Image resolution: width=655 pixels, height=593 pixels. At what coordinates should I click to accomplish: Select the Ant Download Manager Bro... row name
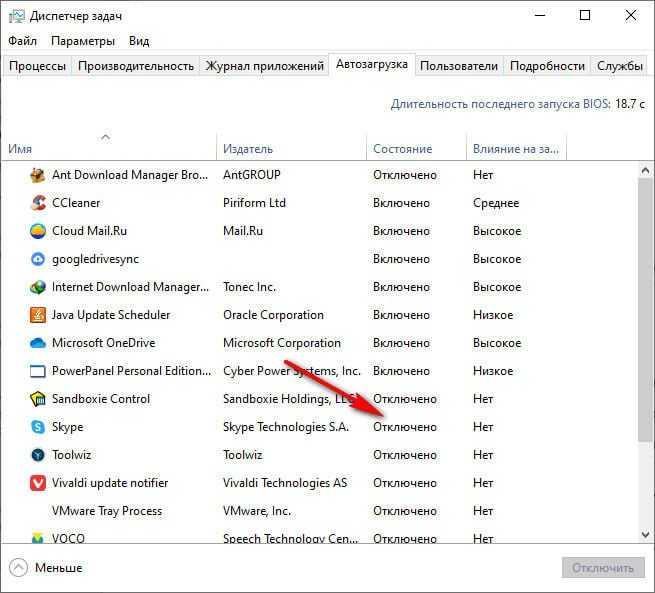(x=130, y=175)
